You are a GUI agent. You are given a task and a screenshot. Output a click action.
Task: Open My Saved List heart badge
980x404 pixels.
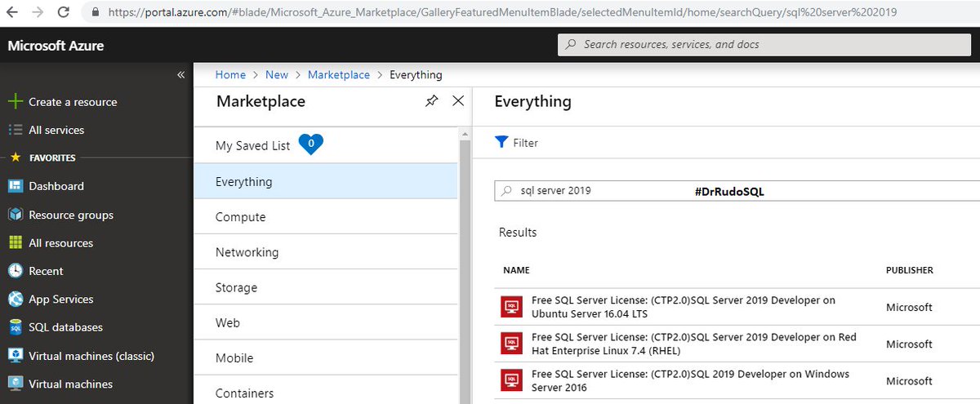(311, 144)
